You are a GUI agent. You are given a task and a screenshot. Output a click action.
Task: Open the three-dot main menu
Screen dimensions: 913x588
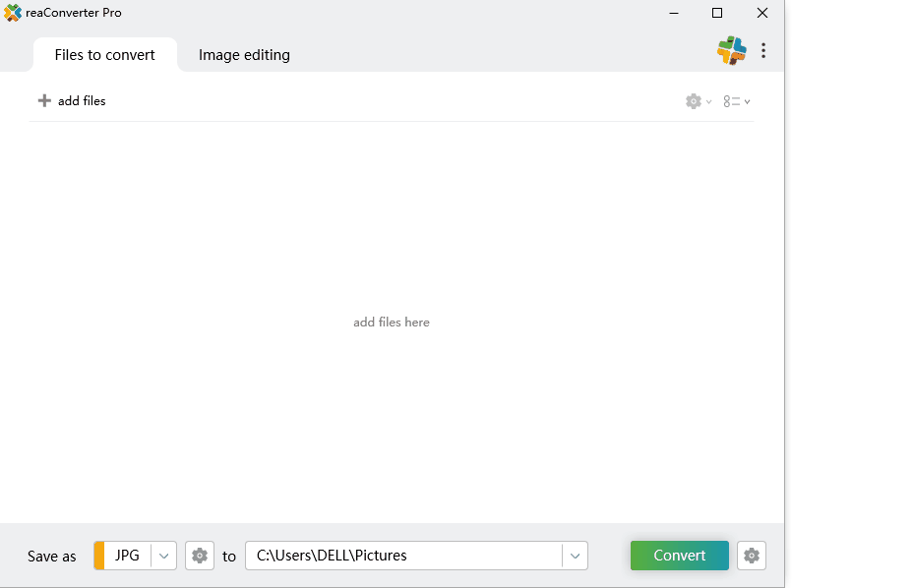[763, 51]
